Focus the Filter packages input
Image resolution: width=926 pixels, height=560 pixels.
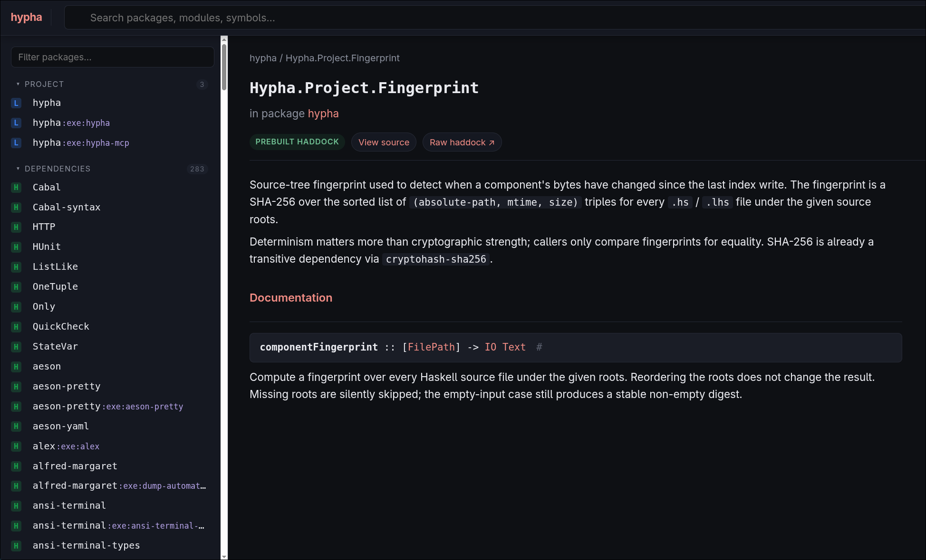[112, 57]
